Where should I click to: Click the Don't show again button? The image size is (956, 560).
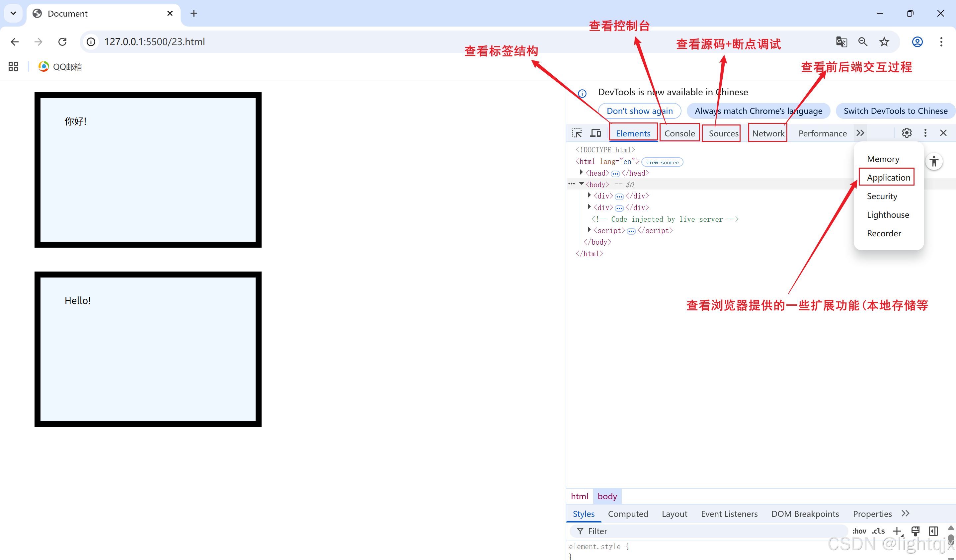[640, 111]
